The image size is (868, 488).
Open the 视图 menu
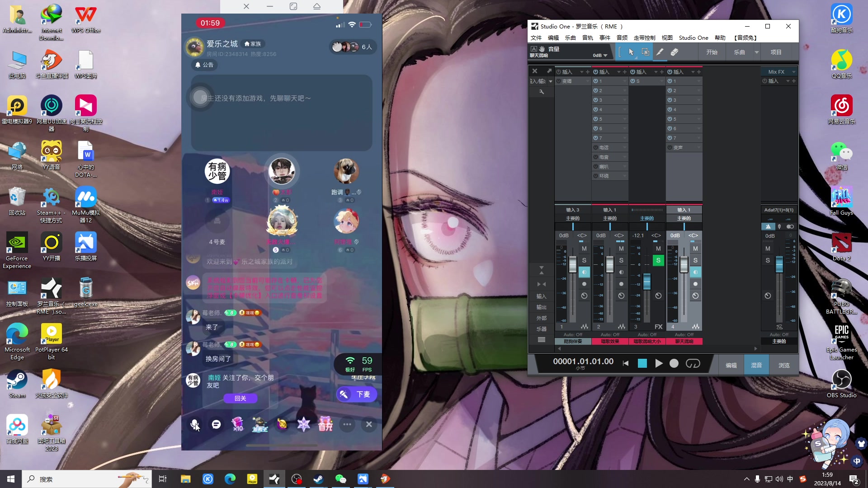[667, 38]
